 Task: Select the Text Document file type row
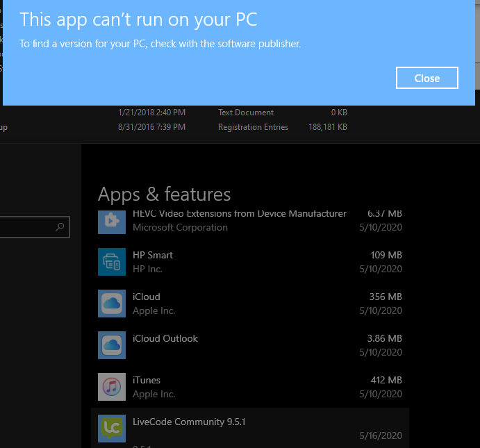pyautogui.click(x=246, y=113)
